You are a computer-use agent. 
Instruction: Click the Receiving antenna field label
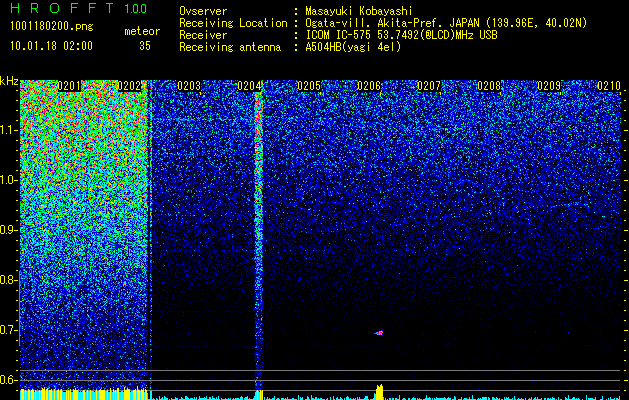click(230, 47)
